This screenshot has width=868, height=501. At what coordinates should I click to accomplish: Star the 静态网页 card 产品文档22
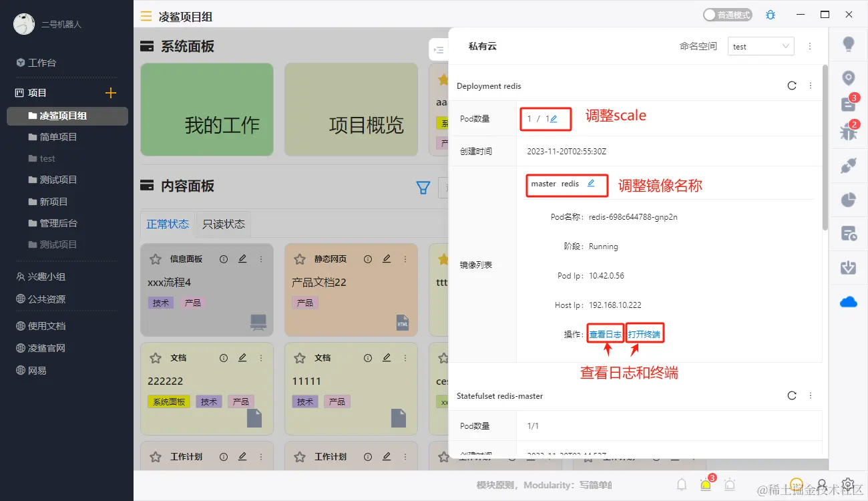click(x=300, y=259)
